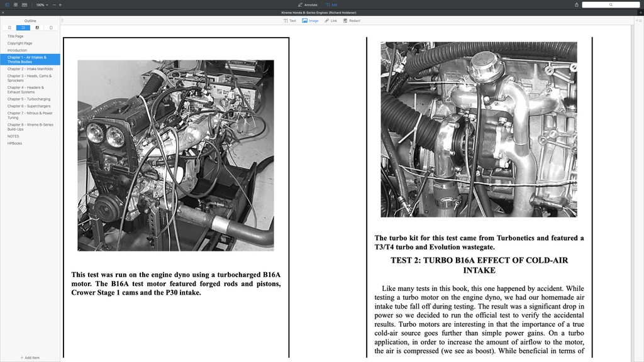Screen dimensions: 644x362
Task: Click the Add Item button in the Outline
Action: click(29, 357)
